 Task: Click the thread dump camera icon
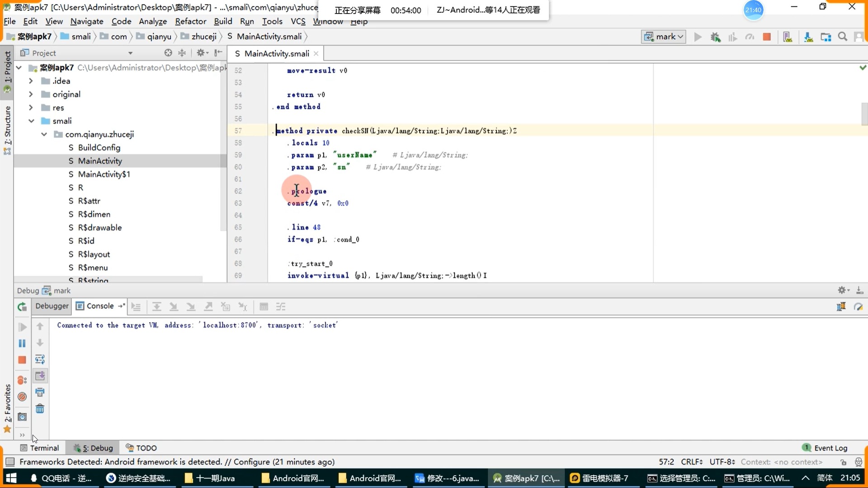(22, 417)
